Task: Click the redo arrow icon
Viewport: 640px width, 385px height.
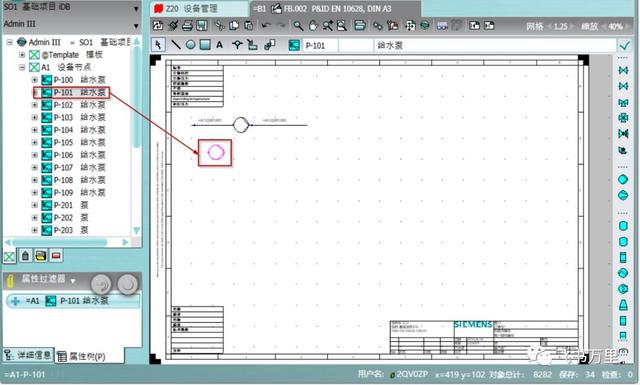Action: pyautogui.click(x=281, y=26)
